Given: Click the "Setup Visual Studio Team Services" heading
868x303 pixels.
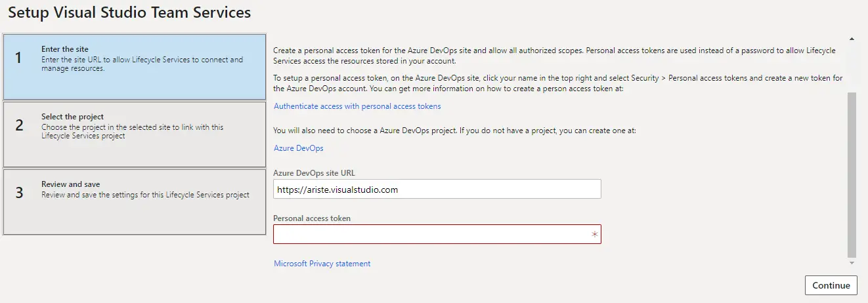Looking at the screenshot, I should [x=129, y=12].
